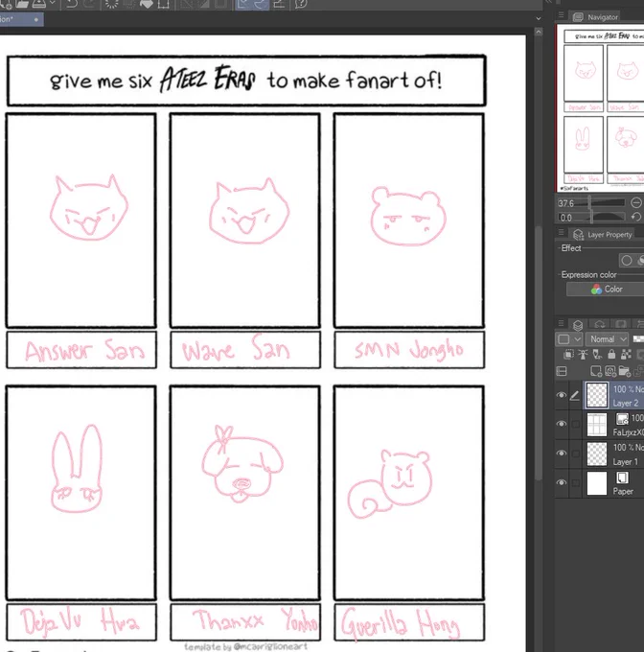Click the New Vector Layer icon
Screen dimensions: 644x652
[609, 371]
